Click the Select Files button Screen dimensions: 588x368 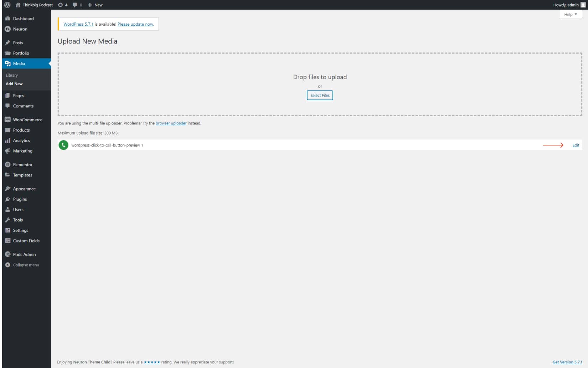click(320, 95)
